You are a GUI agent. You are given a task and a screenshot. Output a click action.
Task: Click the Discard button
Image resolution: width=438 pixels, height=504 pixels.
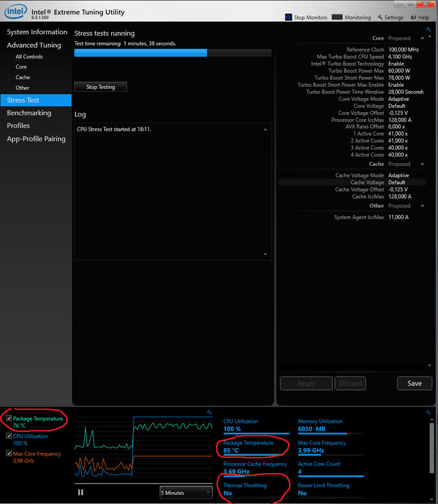[351, 383]
